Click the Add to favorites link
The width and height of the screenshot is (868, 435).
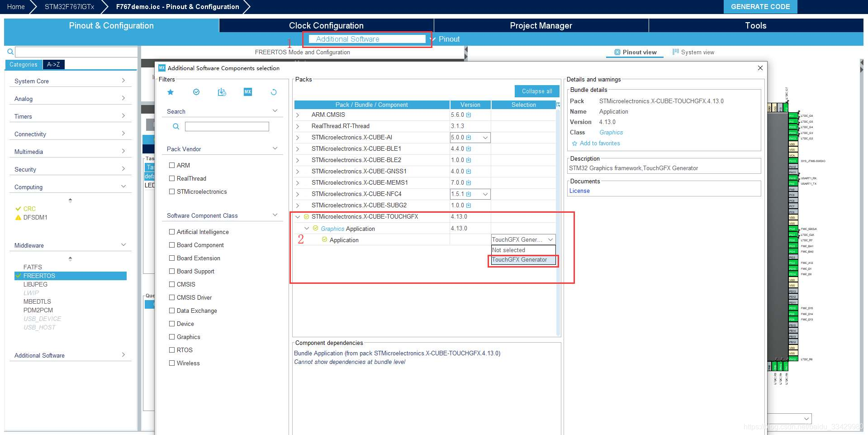click(600, 143)
